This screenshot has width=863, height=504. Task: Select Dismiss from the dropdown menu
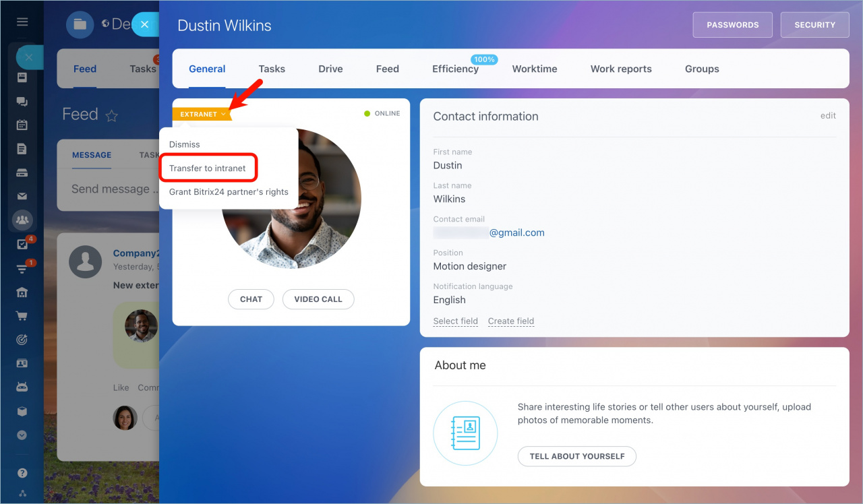(185, 144)
